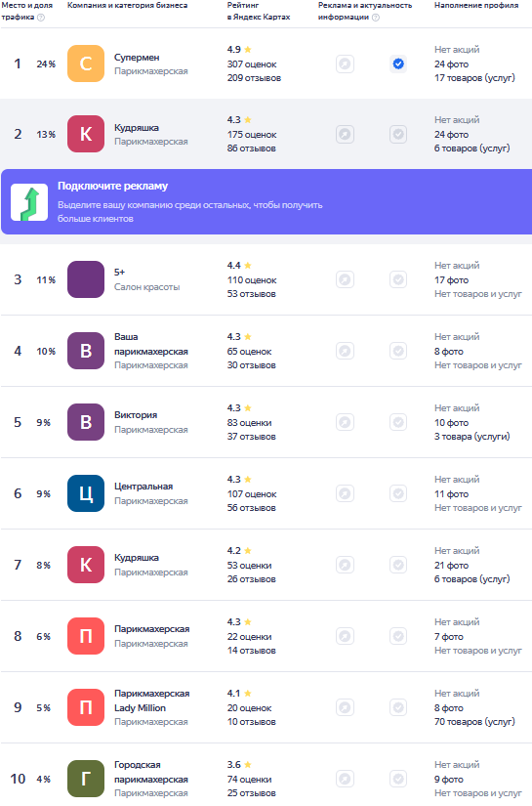This screenshot has height=806, width=532.
Task: Click the advertising indicator icon for Кудряшка rank 2
Action: click(x=346, y=134)
